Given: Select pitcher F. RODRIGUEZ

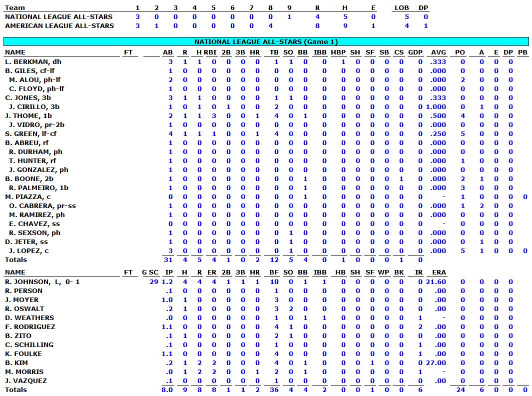Looking at the screenshot, I should point(30,326).
